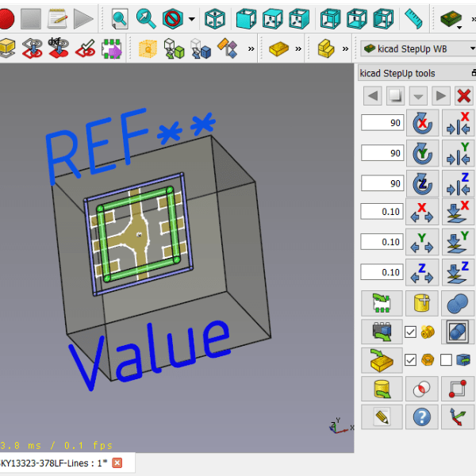Select the Fit All zoom tool
Image resolution: width=476 pixels, height=476 pixels.
(120, 17)
